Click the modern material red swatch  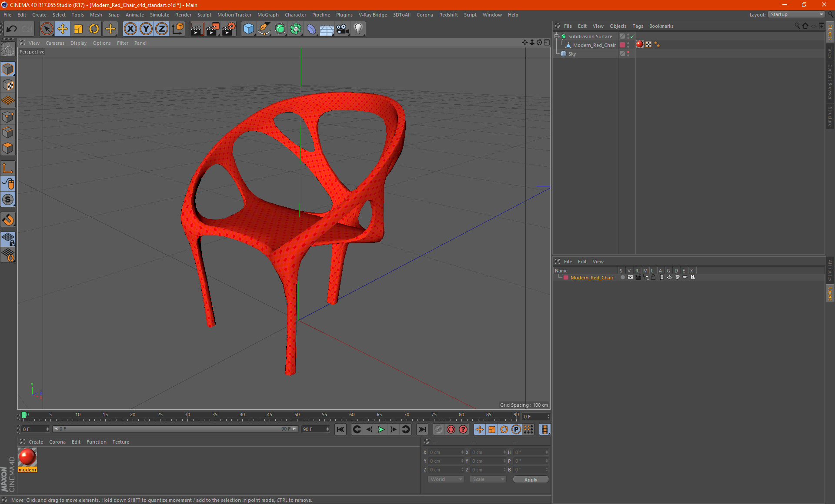(x=27, y=457)
